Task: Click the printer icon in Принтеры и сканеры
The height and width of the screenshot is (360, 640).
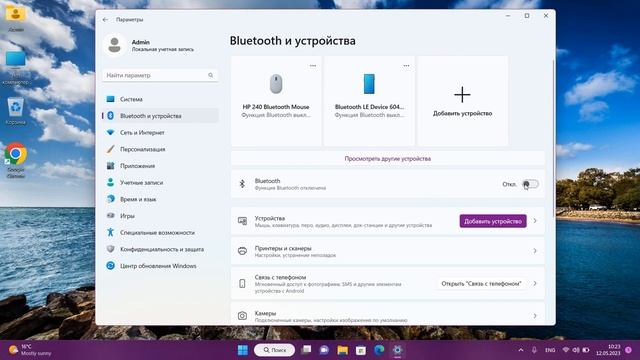Action: pos(242,251)
